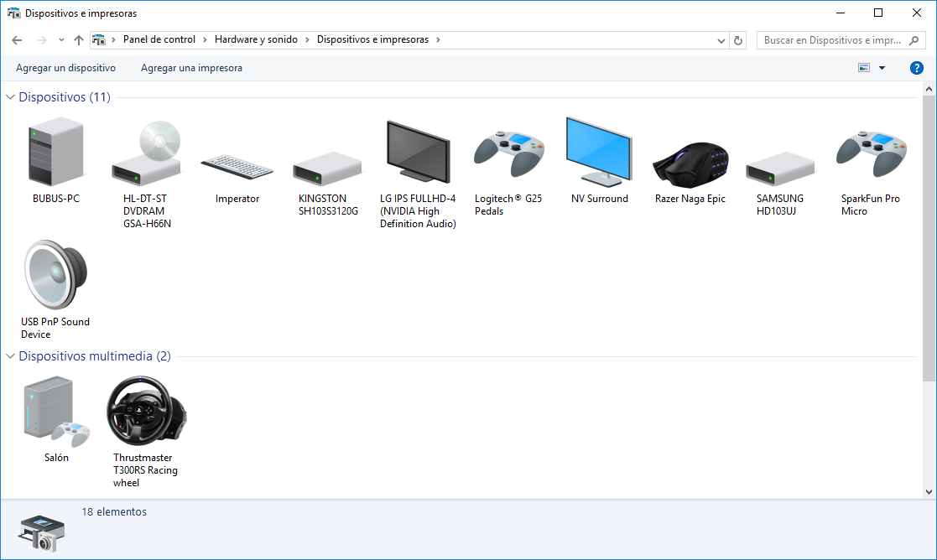Click Dispositivos e impresoras breadcrumb

(x=373, y=39)
